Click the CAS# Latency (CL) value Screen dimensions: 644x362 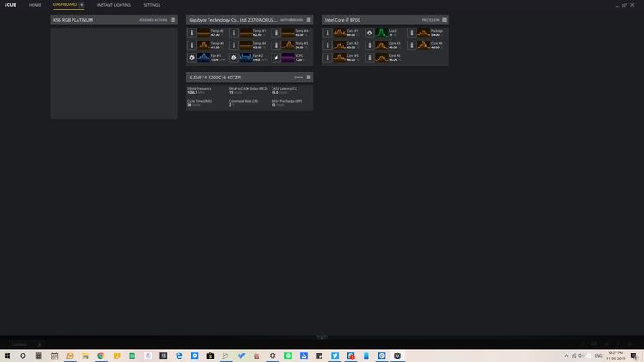275,93
